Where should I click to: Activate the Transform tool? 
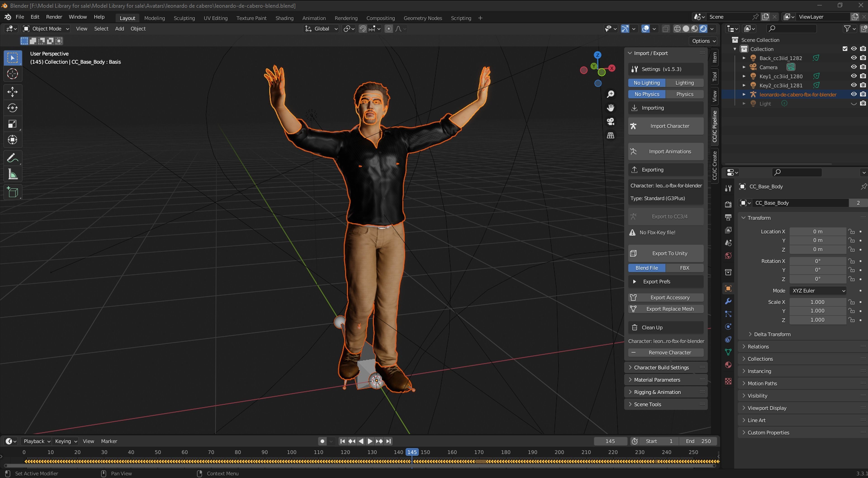[12, 140]
